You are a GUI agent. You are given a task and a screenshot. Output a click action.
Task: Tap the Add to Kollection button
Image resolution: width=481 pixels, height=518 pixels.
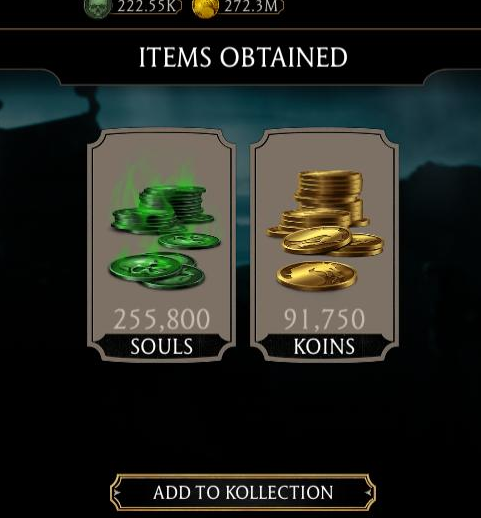click(243, 492)
